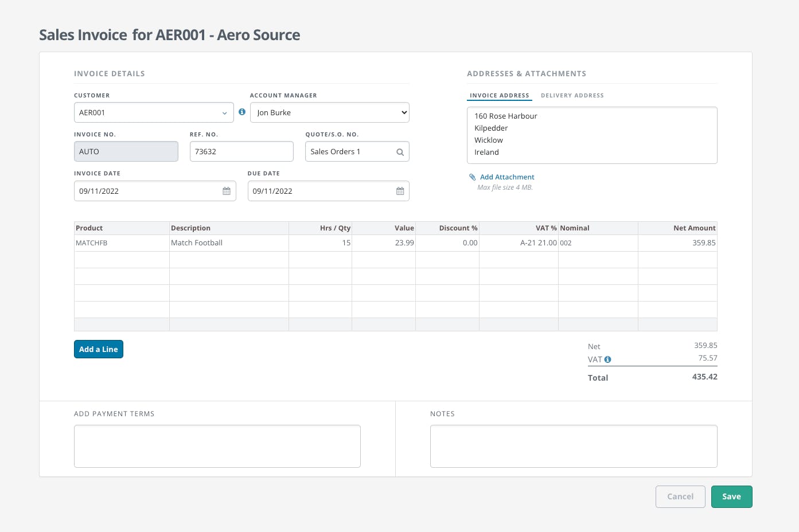799x532 pixels.
Task: Open the Due Date calendar icon
Action: tap(400, 191)
